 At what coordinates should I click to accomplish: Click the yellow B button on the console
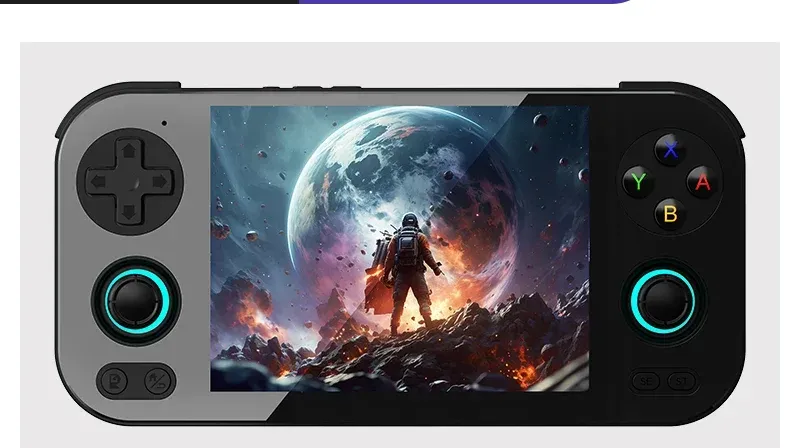click(x=670, y=214)
